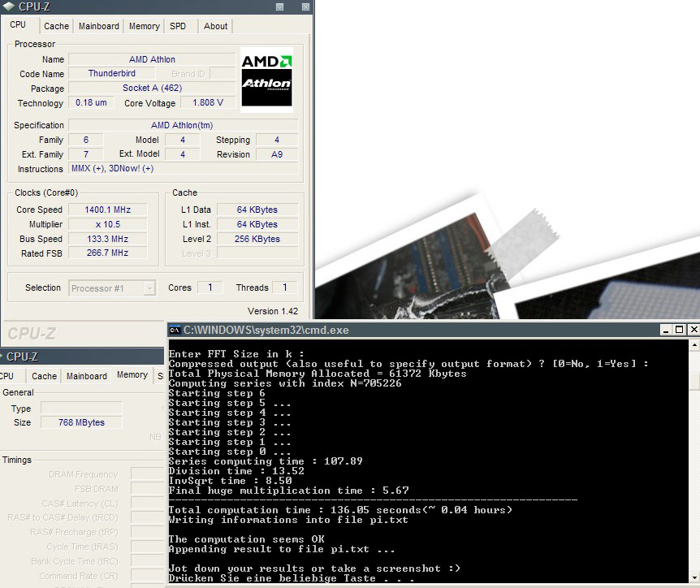Select Memory tab in lower CPU-Z window
Image resolution: width=700 pixels, height=588 pixels.
(x=132, y=375)
